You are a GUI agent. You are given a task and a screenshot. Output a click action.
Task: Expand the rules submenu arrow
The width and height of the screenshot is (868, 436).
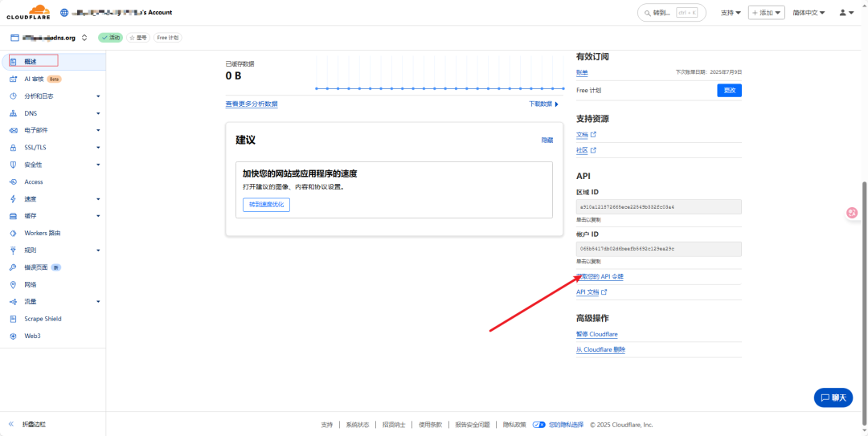98,251
